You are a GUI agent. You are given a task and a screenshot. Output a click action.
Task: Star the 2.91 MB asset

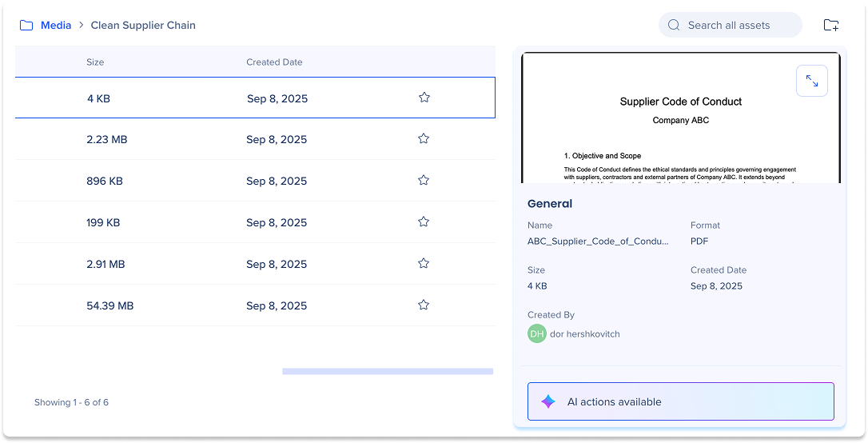424,264
